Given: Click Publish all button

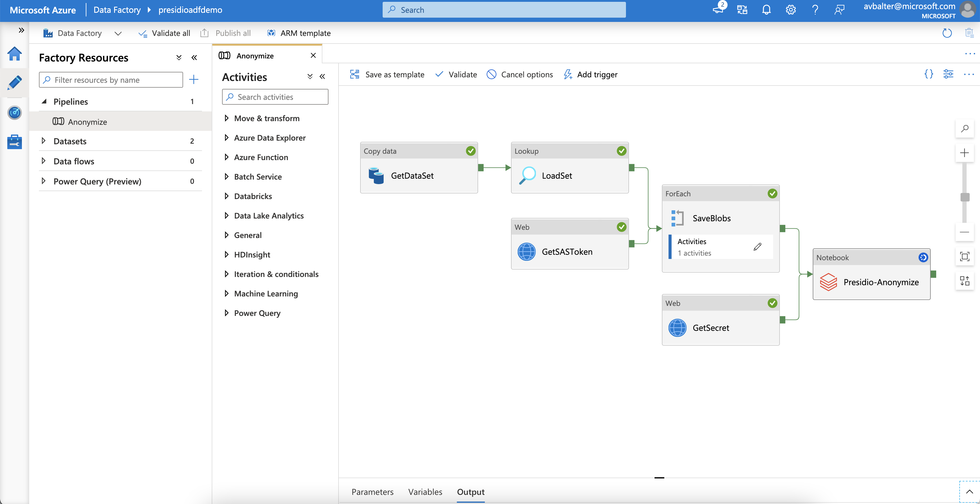Looking at the screenshot, I should click(x=225, y=33).
